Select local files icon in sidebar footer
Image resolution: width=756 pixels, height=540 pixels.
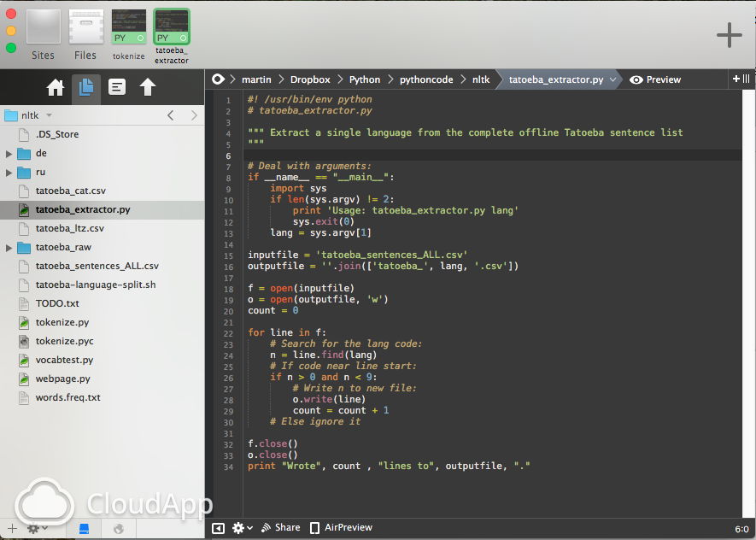(84, 529)
